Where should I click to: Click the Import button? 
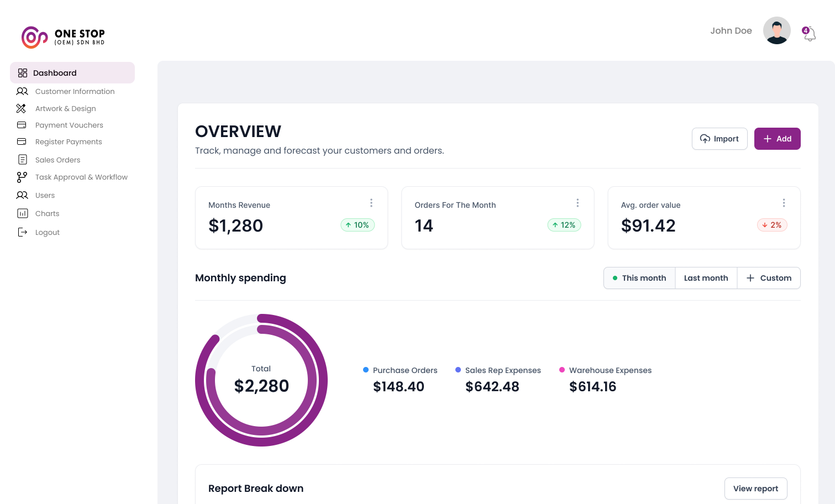(720, 139)
